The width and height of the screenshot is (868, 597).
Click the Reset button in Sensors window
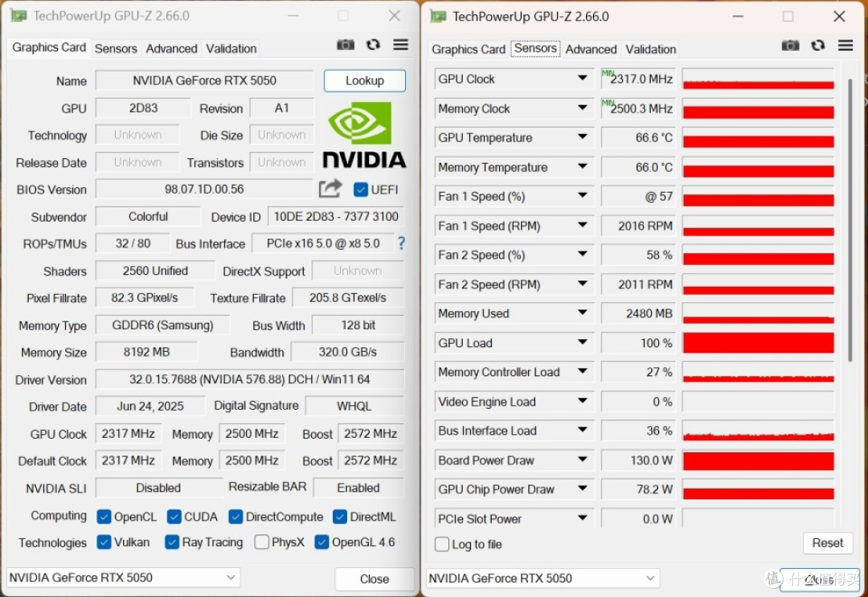(828, 543)
